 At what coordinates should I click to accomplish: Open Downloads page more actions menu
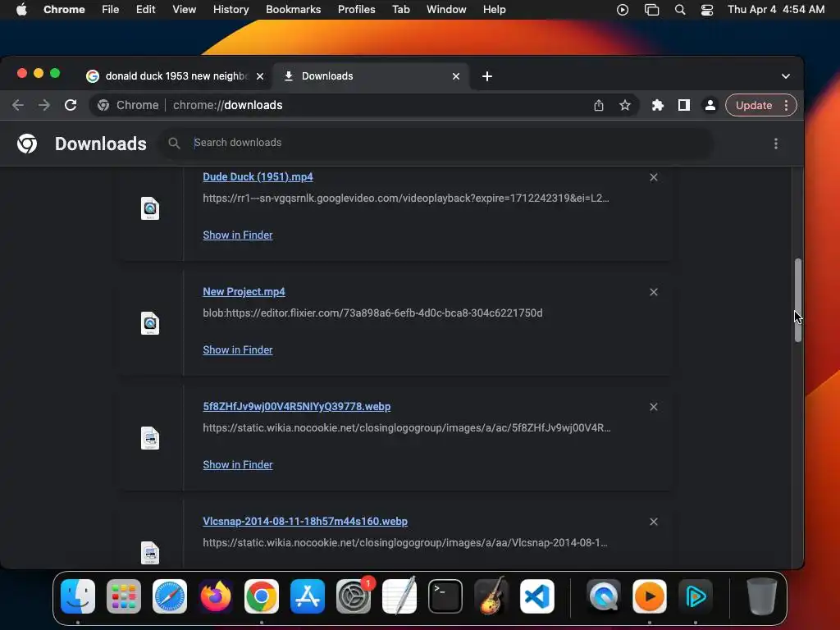click(776, 143)
